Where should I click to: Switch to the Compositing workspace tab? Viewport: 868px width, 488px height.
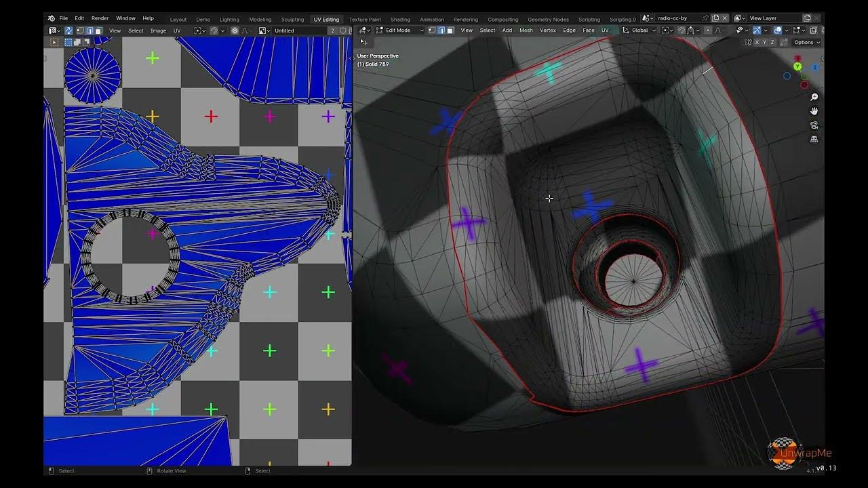click(503, 20)
